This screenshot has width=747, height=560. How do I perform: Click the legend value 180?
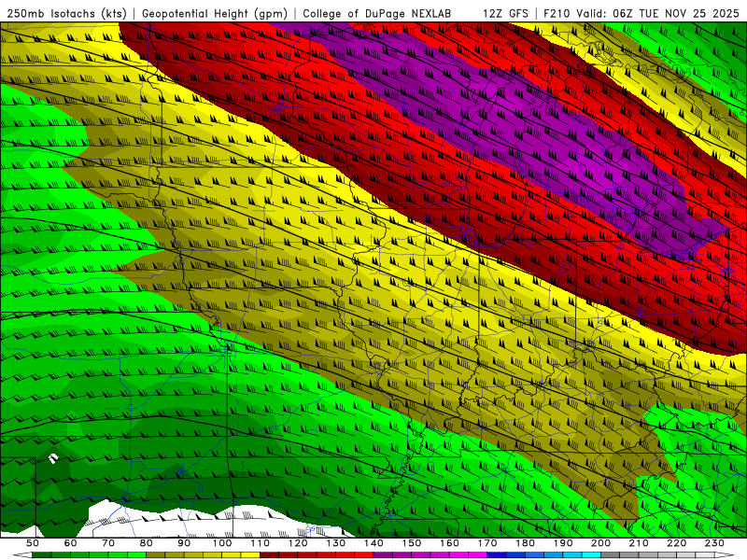tap(525, 543)
